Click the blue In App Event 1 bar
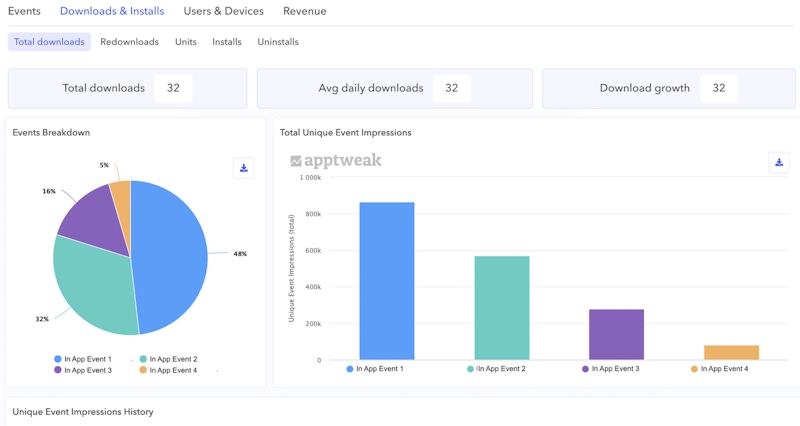The width and height of the screenshot is (800, 426). pos(386,281)
